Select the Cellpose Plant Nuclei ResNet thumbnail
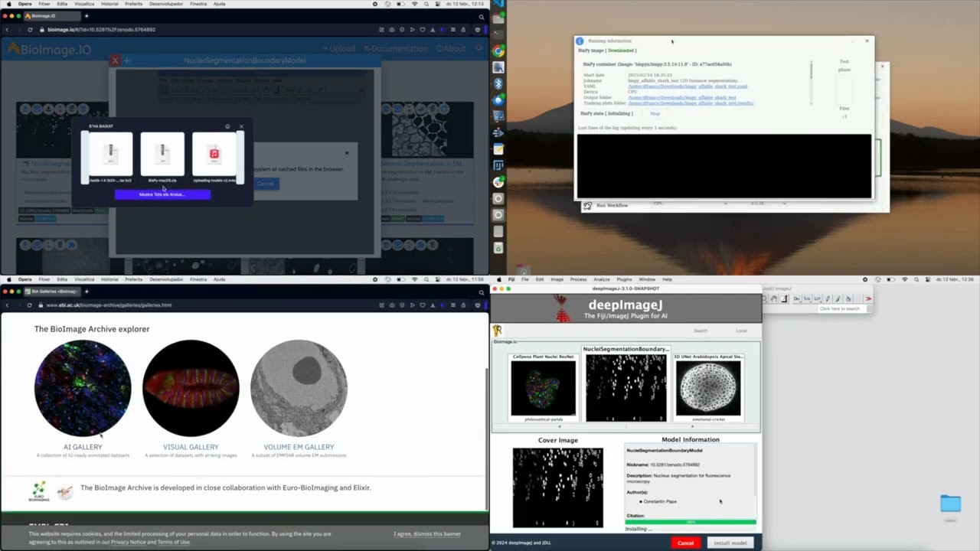980x551 pixels. [543, 388]
